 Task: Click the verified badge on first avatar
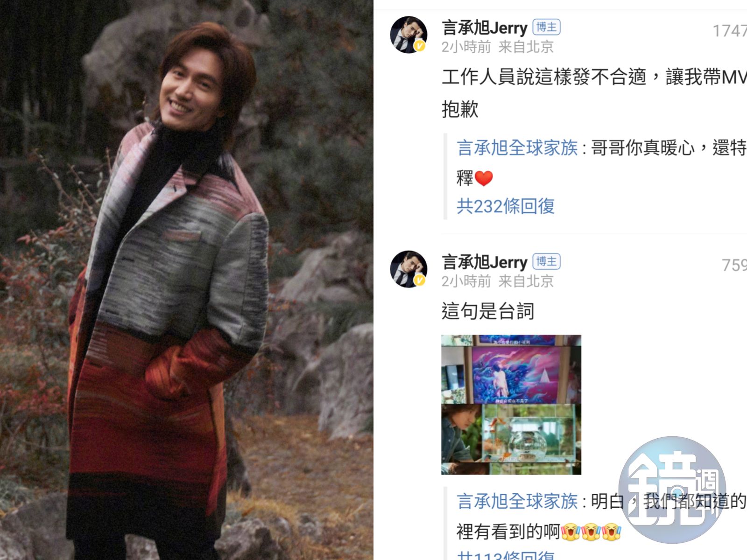(x=420, y=46)
